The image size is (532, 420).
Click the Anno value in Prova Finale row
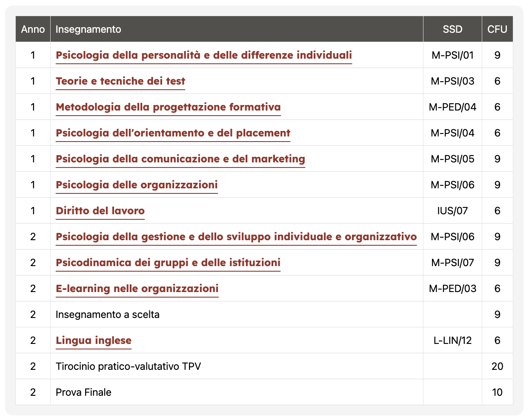(x=33, y=392)
